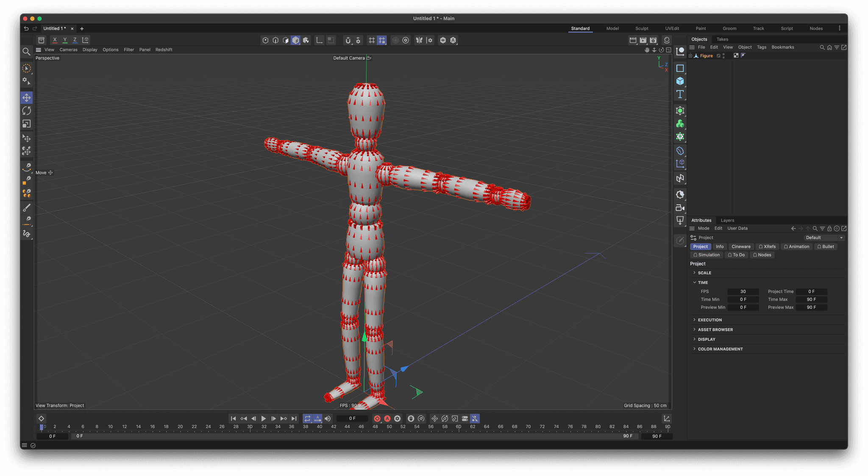Switch to the Layers tab
This screenshot has height=476, width=868.
[x=727, y=220]
